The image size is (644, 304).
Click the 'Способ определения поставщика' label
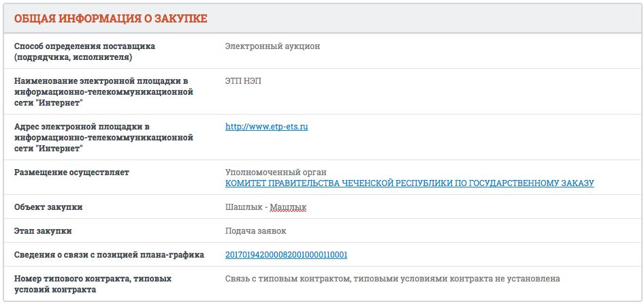click(84, 46)
